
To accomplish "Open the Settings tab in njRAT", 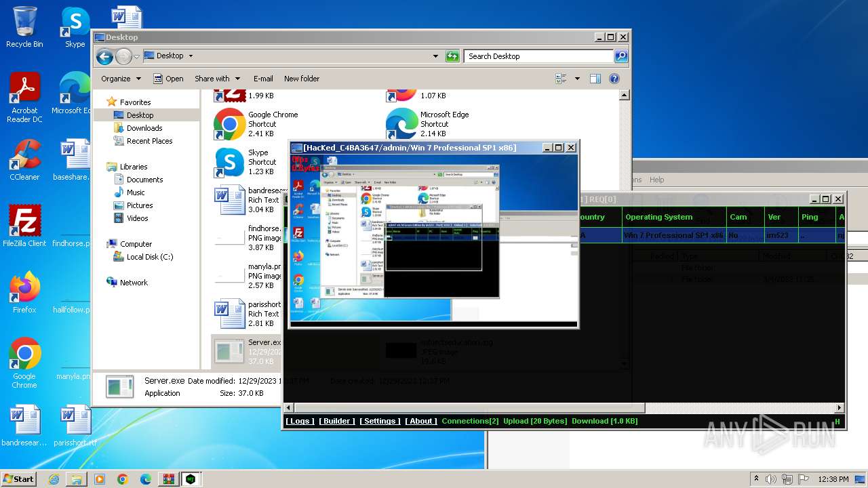I will pyautogui.click(x=380, y=421).
